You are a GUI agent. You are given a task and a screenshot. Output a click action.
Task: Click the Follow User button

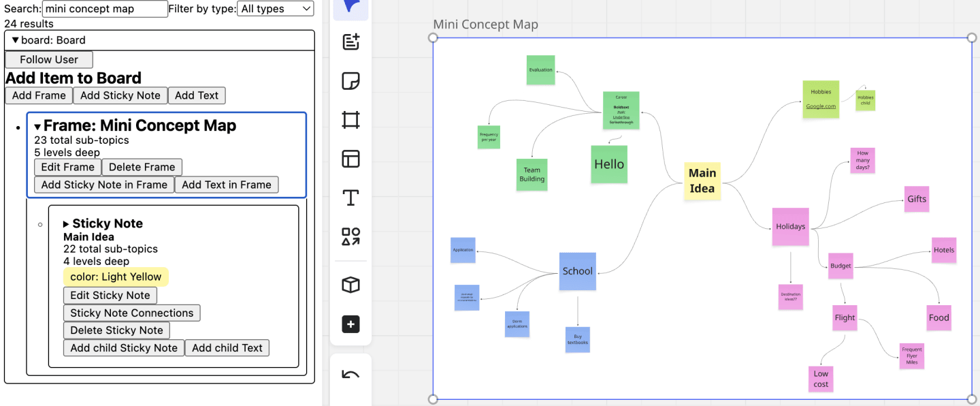[49, 59]
